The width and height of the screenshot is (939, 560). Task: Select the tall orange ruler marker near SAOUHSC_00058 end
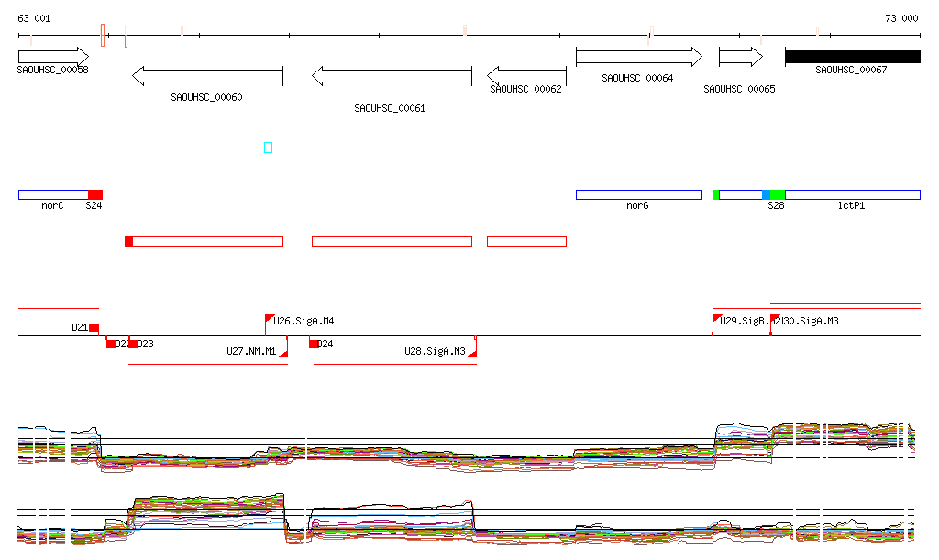click(103, 36)
